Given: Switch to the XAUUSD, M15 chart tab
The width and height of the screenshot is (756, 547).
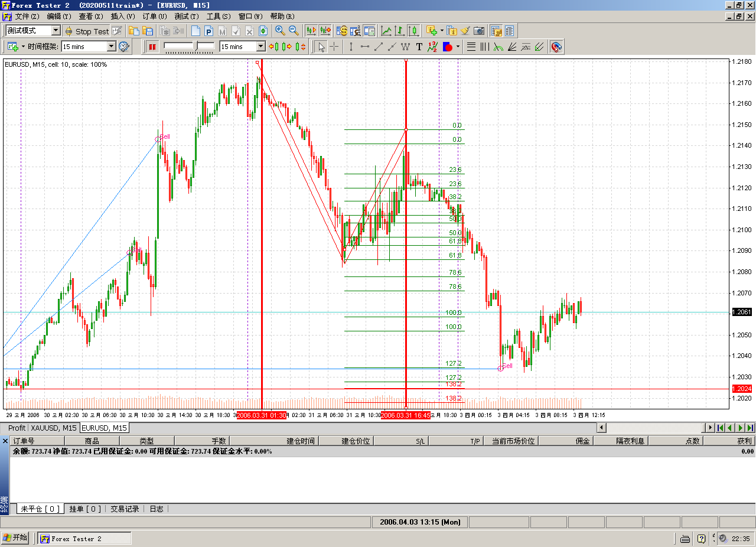Looking at the screenshot, I should point(54,428).
